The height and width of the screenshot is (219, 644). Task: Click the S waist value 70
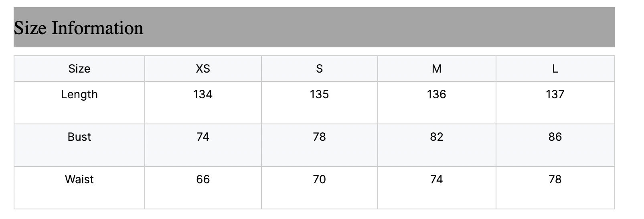coord(319,179)
